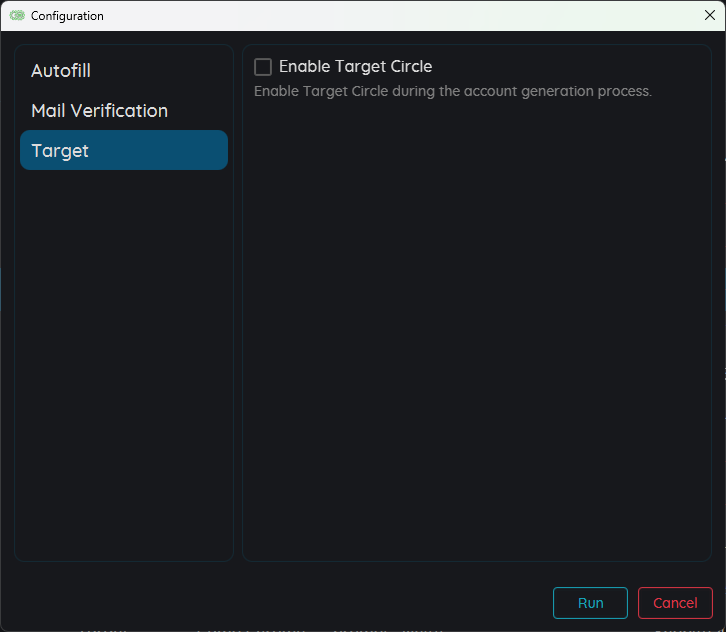
Task: Click the word Autofill in sidebar
Action: pyautogui.click(x=61, y=71)
